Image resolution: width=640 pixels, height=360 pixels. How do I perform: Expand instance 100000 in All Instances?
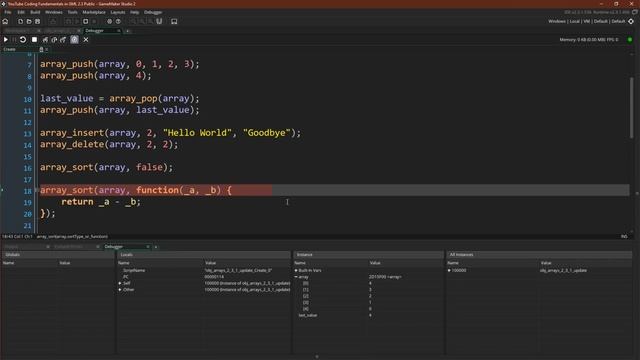click(449, 271)
